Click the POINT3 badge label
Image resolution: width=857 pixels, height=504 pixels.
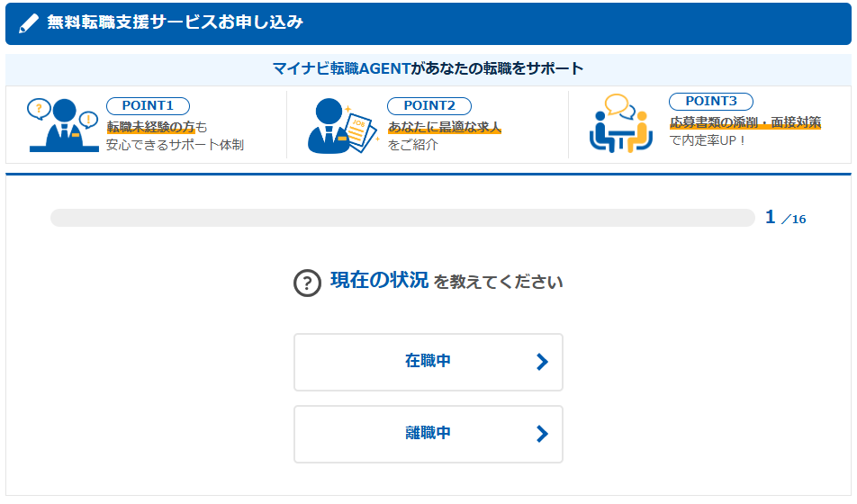pyautogui.click(x=710, y=102)
